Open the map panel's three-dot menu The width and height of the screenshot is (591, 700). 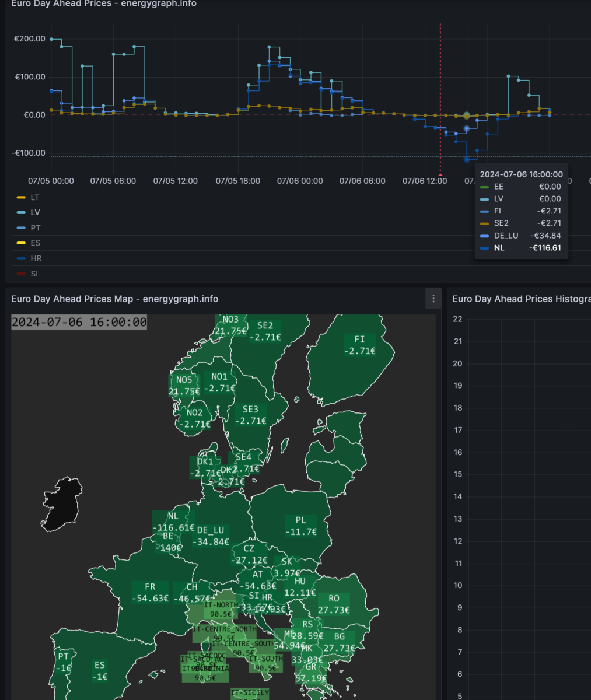(433, 299)
